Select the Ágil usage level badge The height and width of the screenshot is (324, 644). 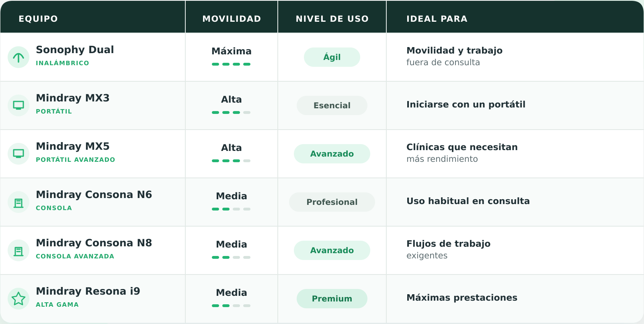[332, 57]
